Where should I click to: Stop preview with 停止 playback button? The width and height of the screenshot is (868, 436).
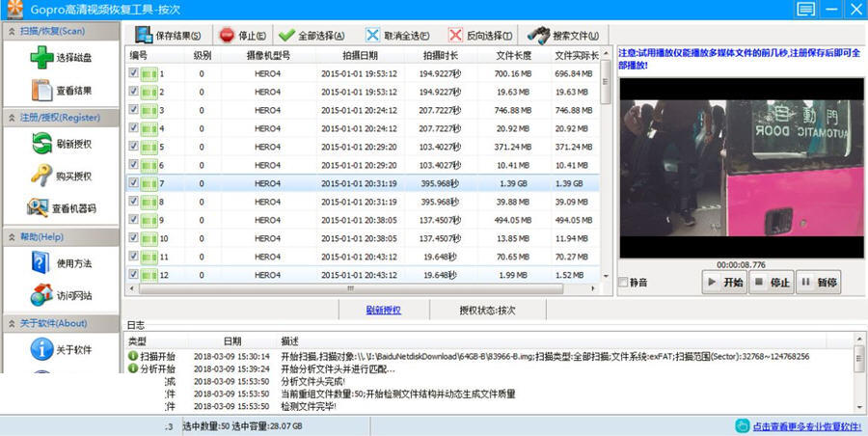pyautogui.click(x=772, y=282)
